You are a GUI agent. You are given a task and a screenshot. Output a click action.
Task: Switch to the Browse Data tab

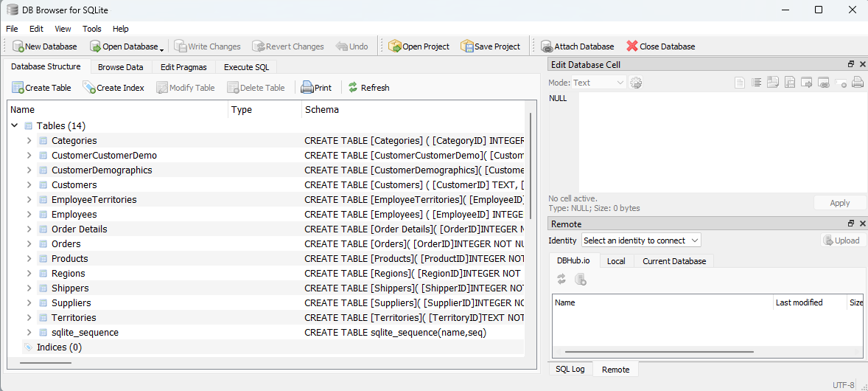click(x=120, y=67)
